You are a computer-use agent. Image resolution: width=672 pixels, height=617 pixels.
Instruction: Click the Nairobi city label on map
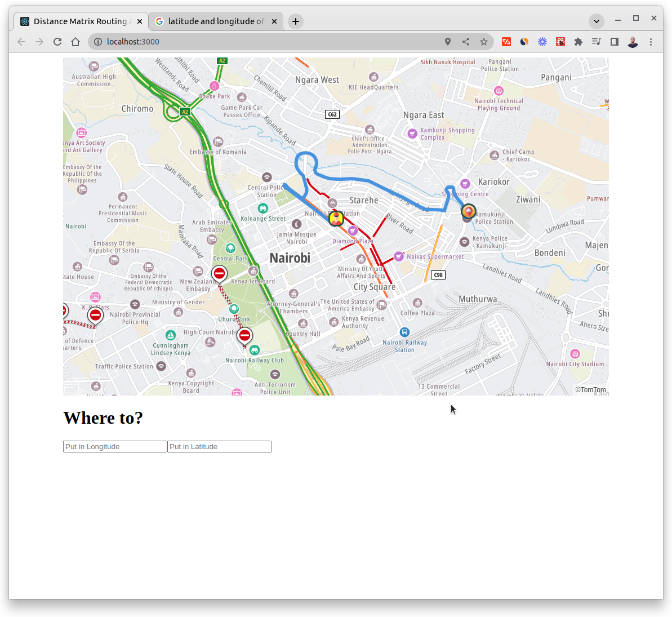click(x=290, y=258)
